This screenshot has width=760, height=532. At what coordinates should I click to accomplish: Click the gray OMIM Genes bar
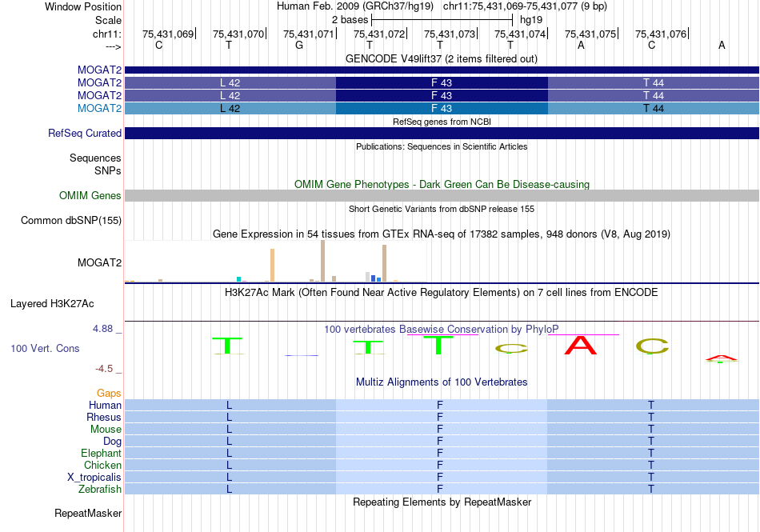coord(442,195)
